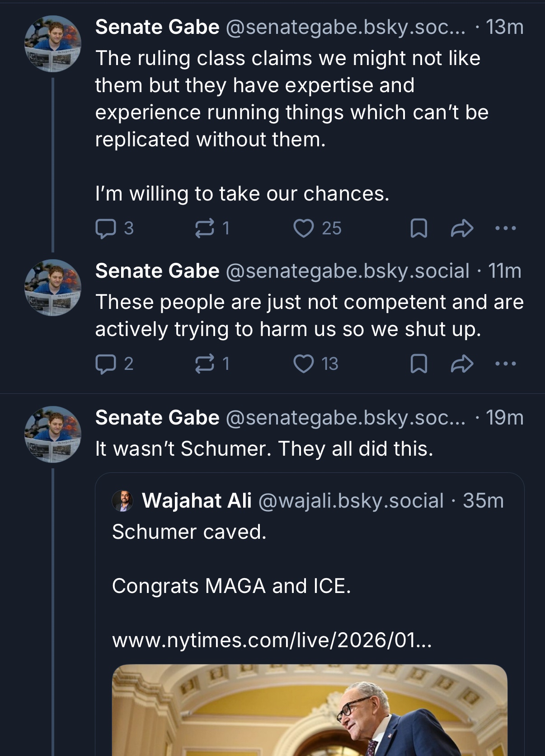This screenshot has height=756, width=545.
Task: Open the nytimes.com live link
Action: click(272, 640)
